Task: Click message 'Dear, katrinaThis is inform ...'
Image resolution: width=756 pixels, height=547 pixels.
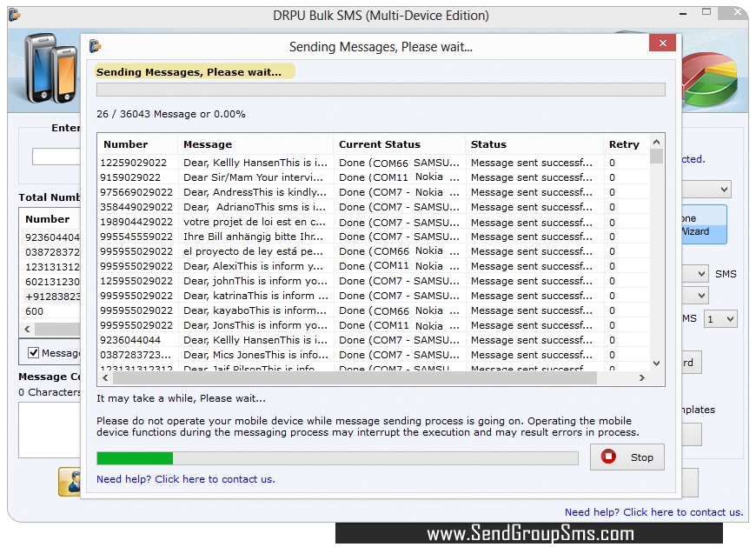Action: coord(255,296)
